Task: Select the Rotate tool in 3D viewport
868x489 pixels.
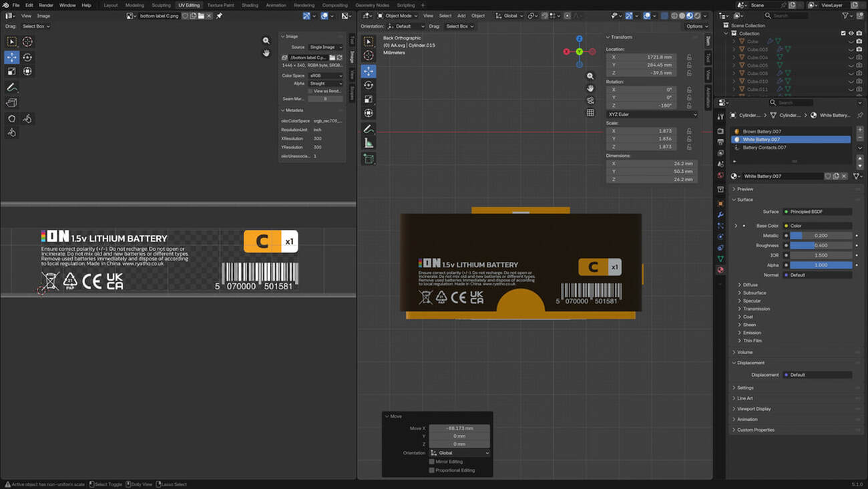Action: [369, 85]
